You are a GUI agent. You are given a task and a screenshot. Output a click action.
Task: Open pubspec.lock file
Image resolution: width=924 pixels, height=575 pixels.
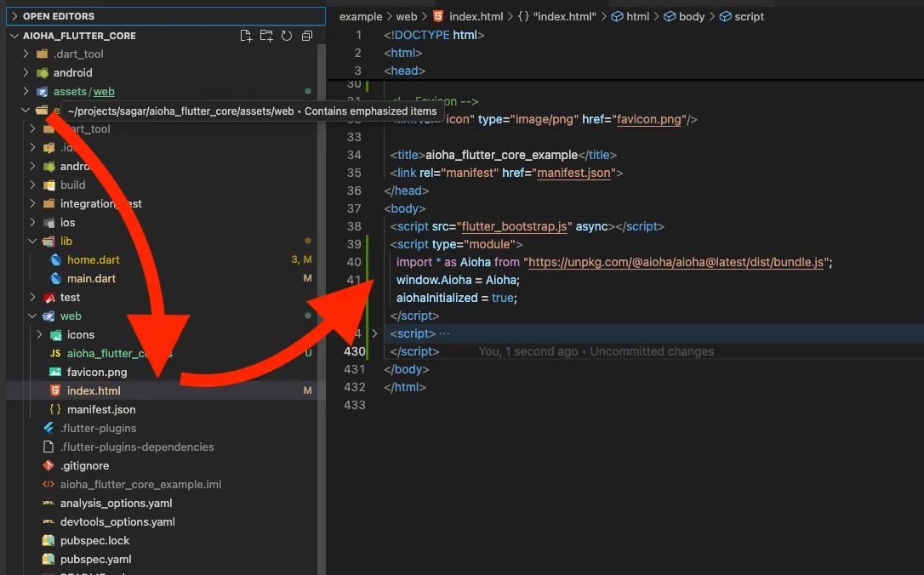95,541
